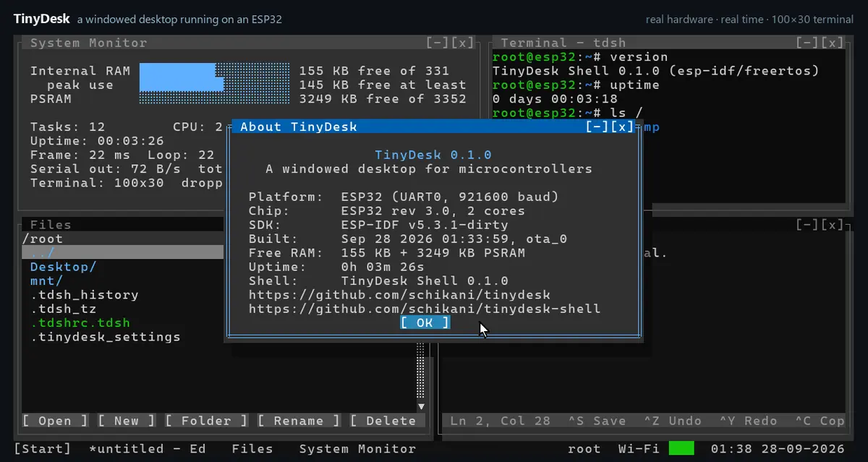Click the Uptime: 00:03:26 line in System Monitor

tap(98, 140)
